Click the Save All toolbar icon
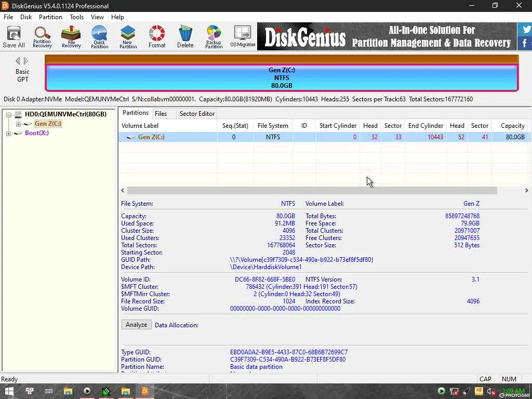532x399 pixels. 14,37
